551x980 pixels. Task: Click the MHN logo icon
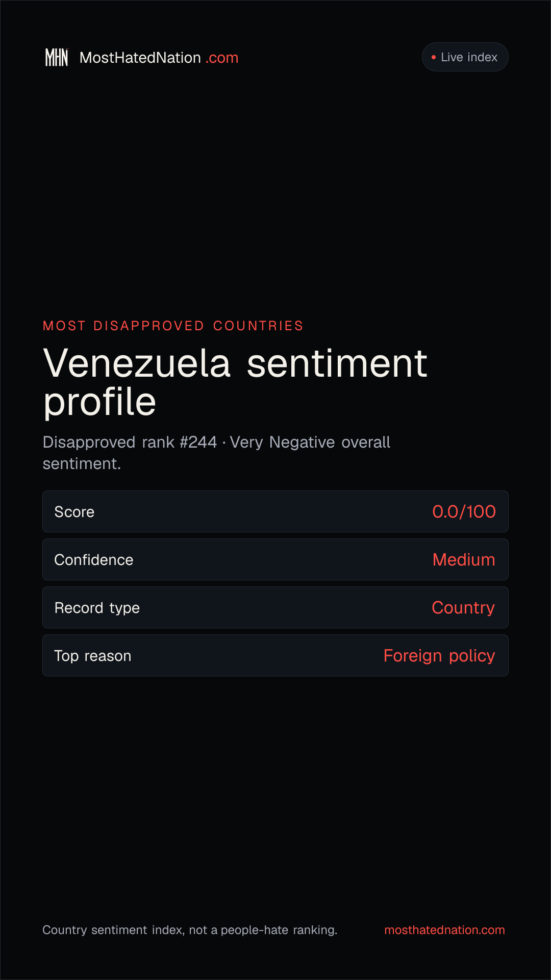tap(57, 57)
